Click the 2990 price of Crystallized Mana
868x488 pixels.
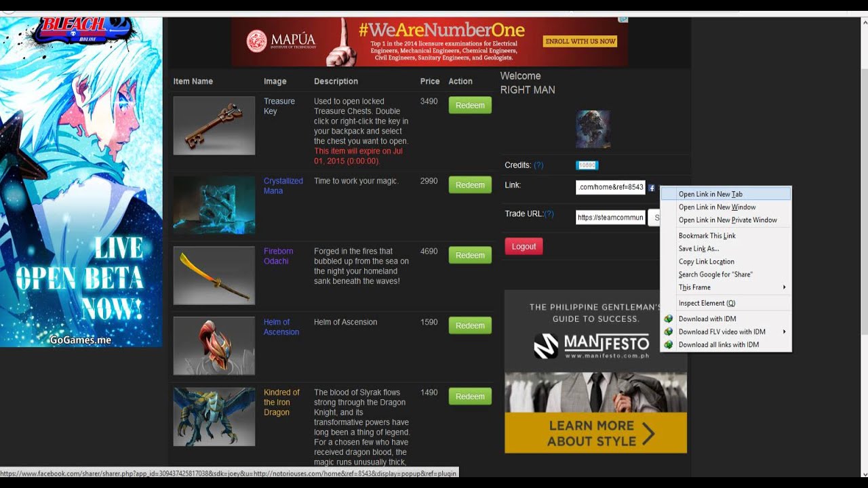pos(429,182)
